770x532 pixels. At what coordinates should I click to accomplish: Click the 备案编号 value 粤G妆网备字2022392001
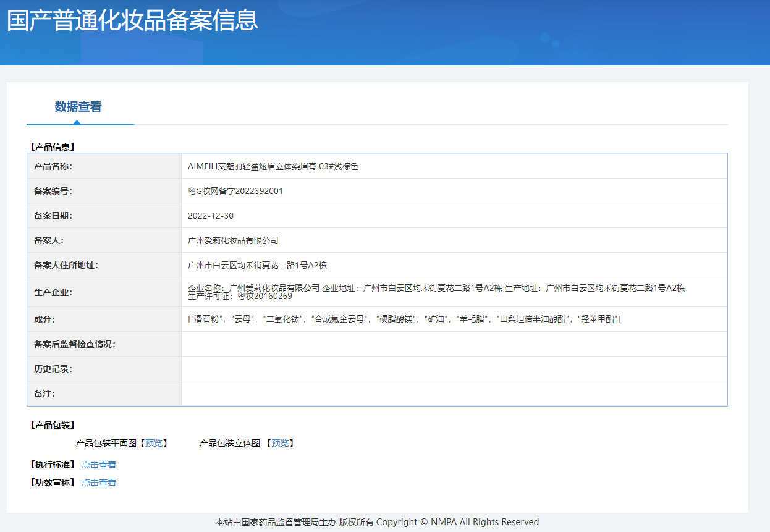235,191
